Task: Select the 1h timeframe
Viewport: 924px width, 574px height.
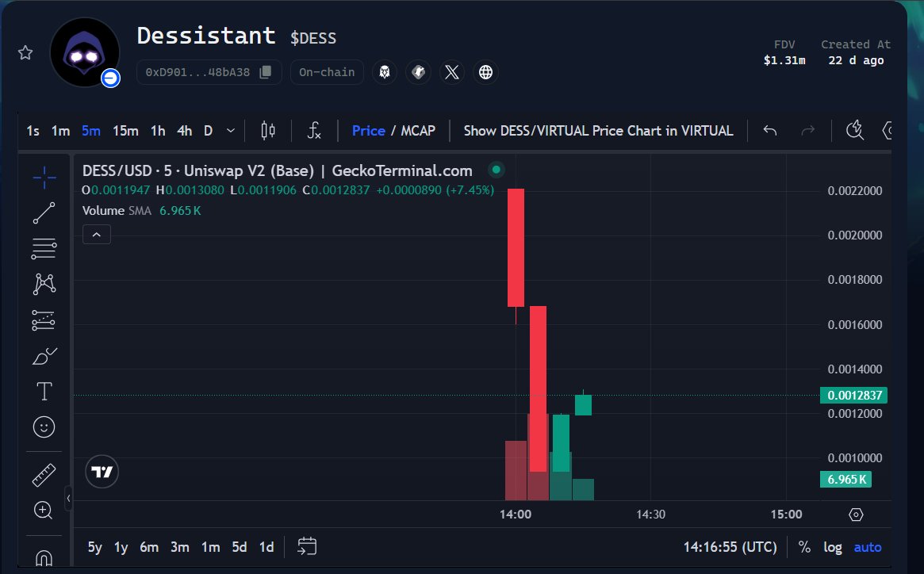Action: [x=158, y=130]
